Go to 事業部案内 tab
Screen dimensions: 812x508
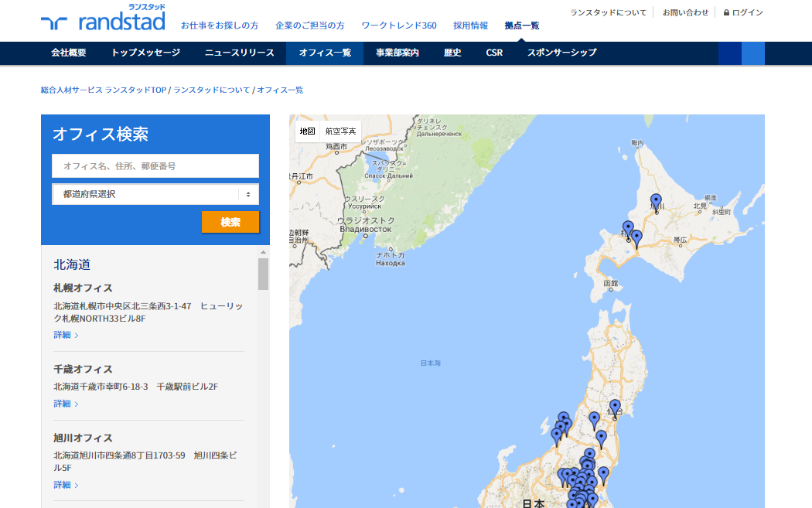click(x=397, y=53)
